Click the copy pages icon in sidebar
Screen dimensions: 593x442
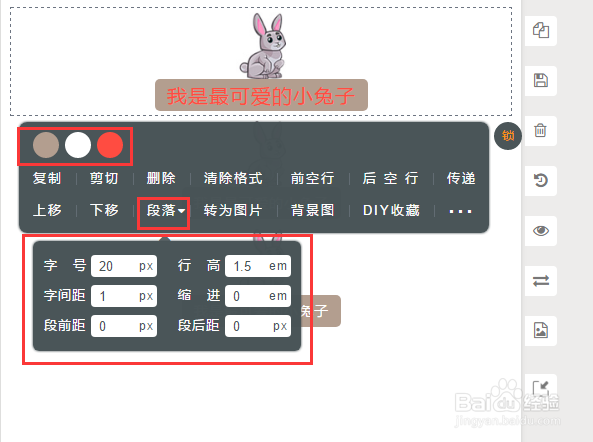[x=540, y=31]
